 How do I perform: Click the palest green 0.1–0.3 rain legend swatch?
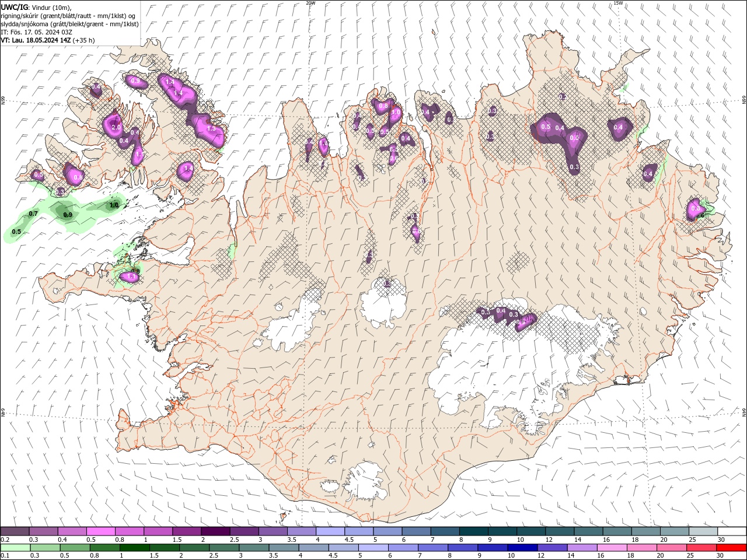15,548
